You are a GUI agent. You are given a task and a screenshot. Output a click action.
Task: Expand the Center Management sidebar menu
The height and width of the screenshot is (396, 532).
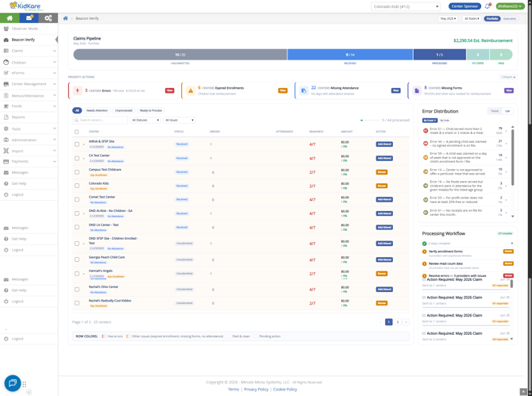point(29,84)
